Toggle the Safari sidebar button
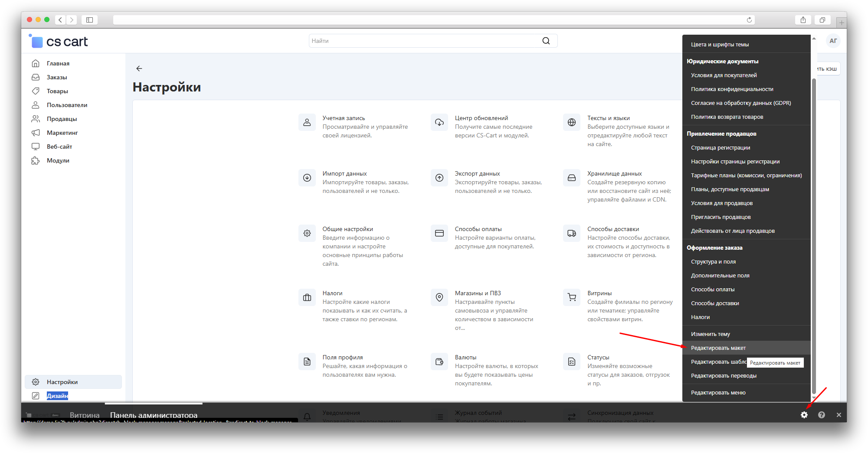The height and width of the screenshot is (453, 868). pos(89,20)
